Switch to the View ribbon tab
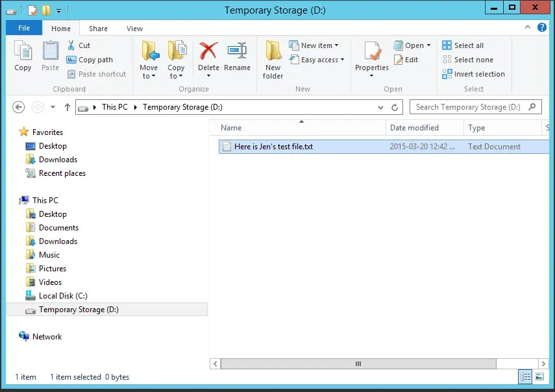Viewport: 555px width, 392px height. [x=134, y=29]
